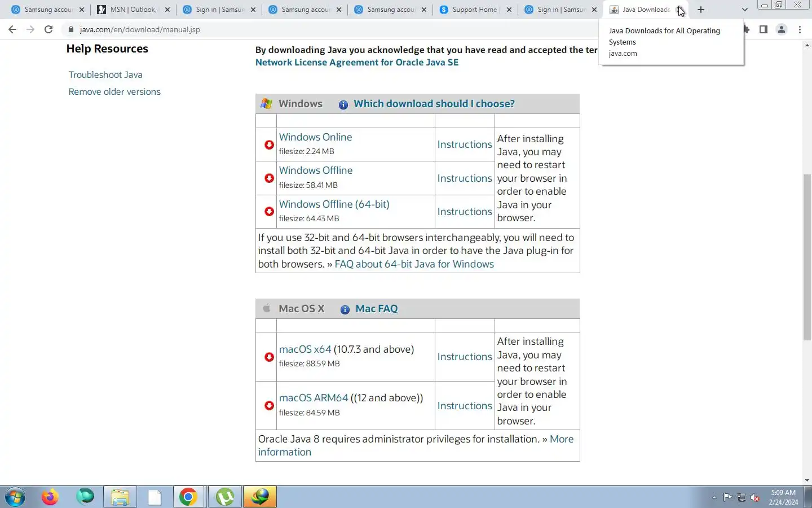Screen dimensions: 812x508
Task: Open the Mac FAQ link
Action: (x=377, y=309)
